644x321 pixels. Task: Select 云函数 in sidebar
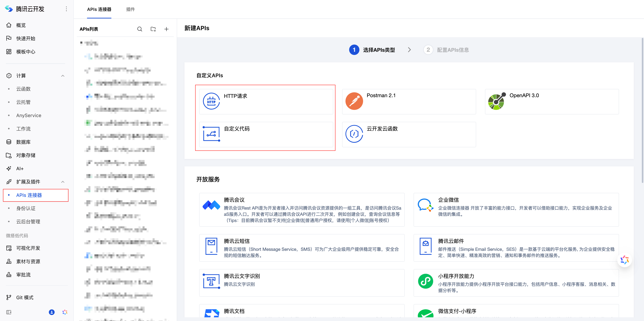[x=23, y=89]
